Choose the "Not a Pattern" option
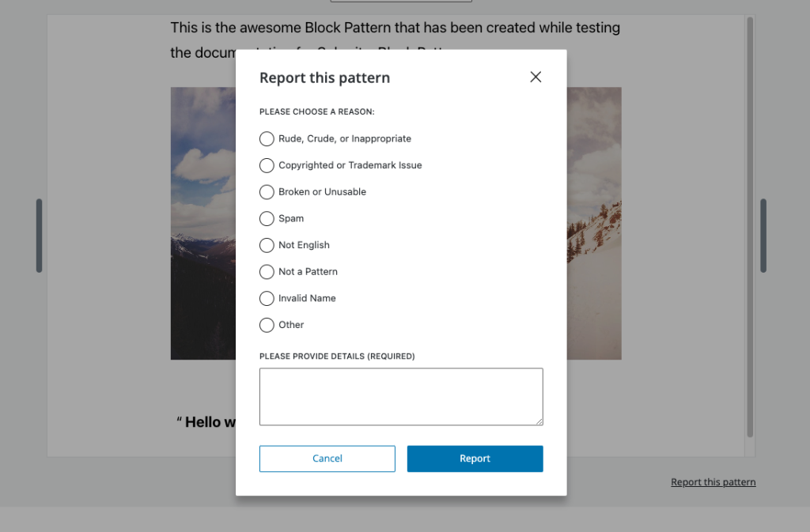This screenshot has height=532, width=810. coord(267,271)
